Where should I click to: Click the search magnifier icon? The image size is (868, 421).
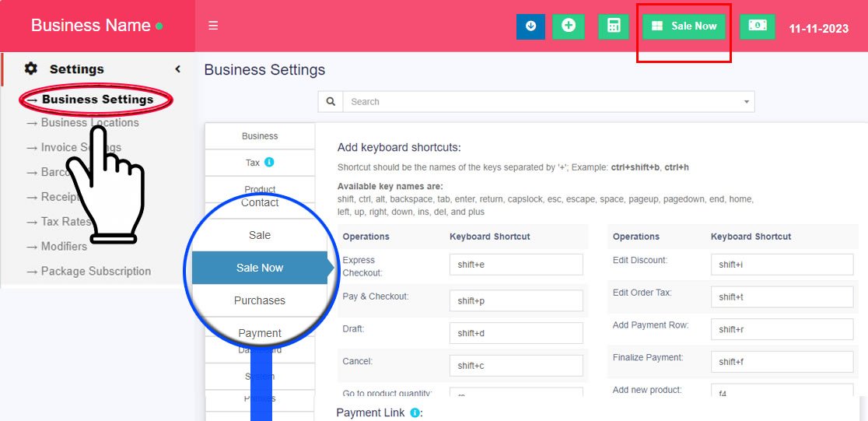click(x=331, y=102)
